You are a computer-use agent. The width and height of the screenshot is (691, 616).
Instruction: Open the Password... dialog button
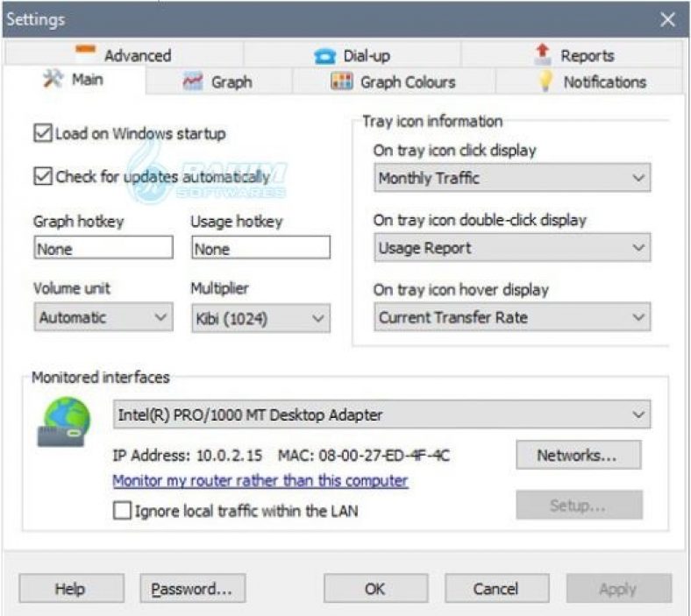click(x=193, y=588)
